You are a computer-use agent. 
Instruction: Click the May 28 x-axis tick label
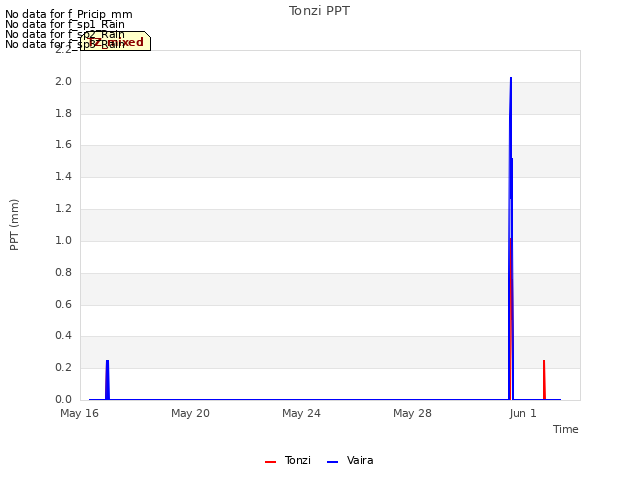tap(412, 413)
